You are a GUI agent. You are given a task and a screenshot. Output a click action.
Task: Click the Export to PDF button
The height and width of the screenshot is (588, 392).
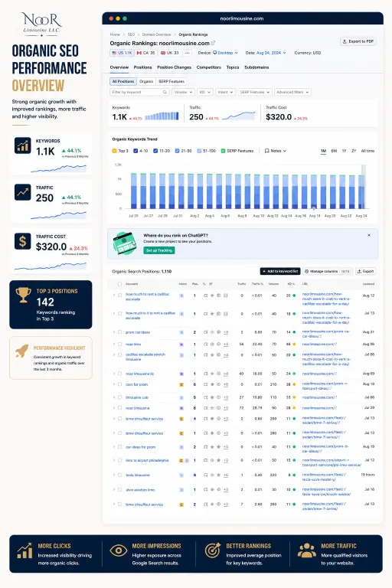pyautogui.click(x=358, y=41)
